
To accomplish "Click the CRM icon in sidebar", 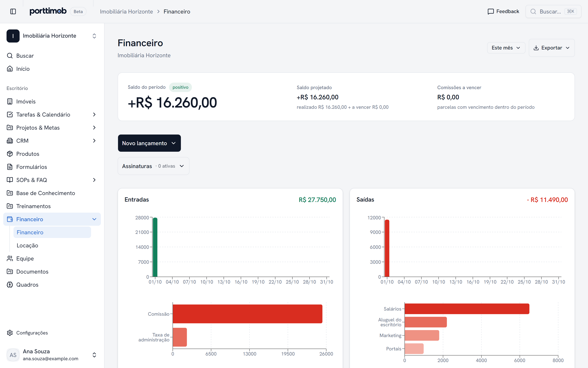I will pyautogui.click(x=10, y=141).
